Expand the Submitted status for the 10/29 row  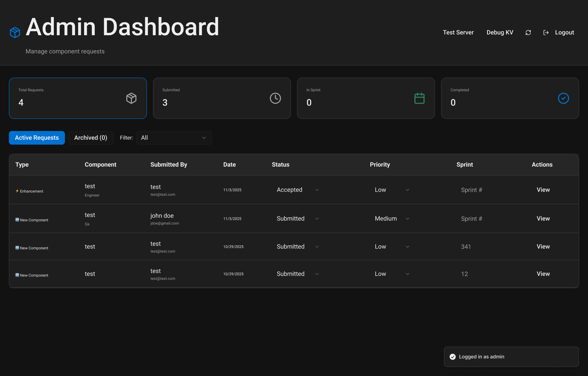tap(317, 247)
